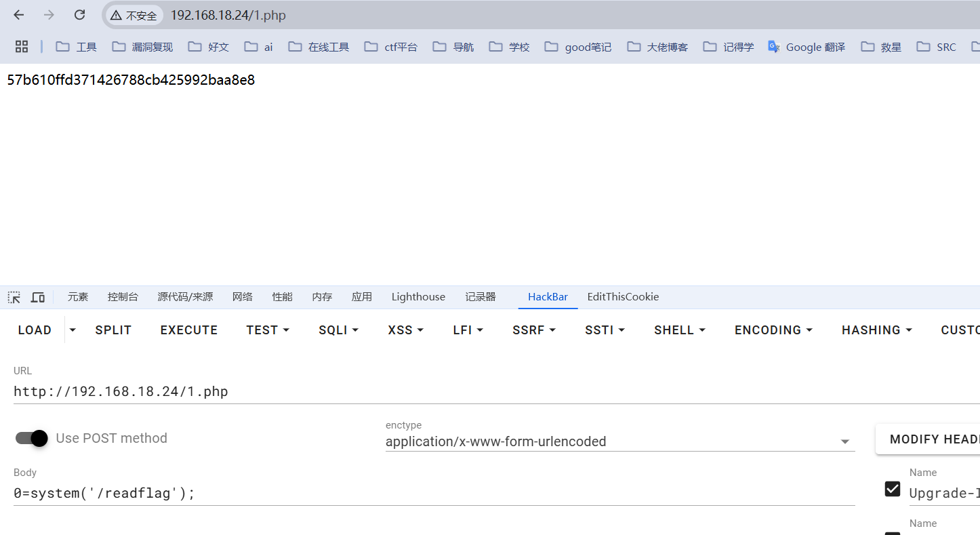The image size is (980, 535).
Task: Open the 工具 bookmark folder
Action: [x=77, y=47]
